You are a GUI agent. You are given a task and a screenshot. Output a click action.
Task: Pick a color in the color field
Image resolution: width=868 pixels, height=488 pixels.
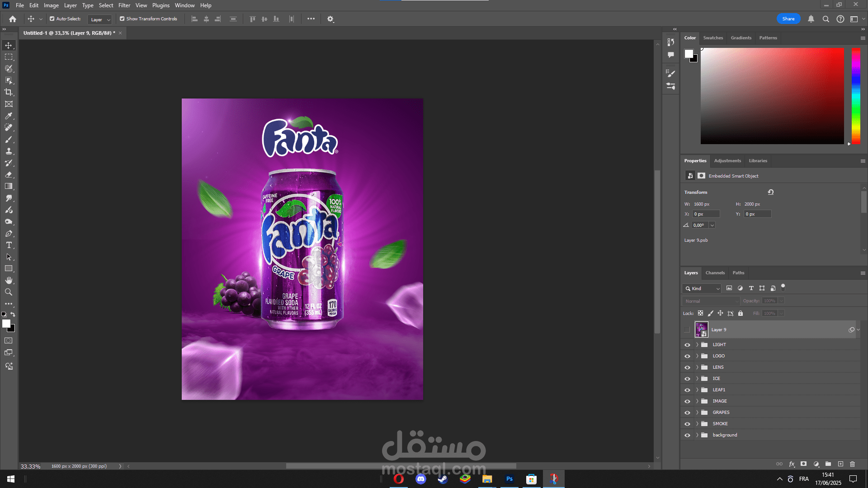[772, 96]
